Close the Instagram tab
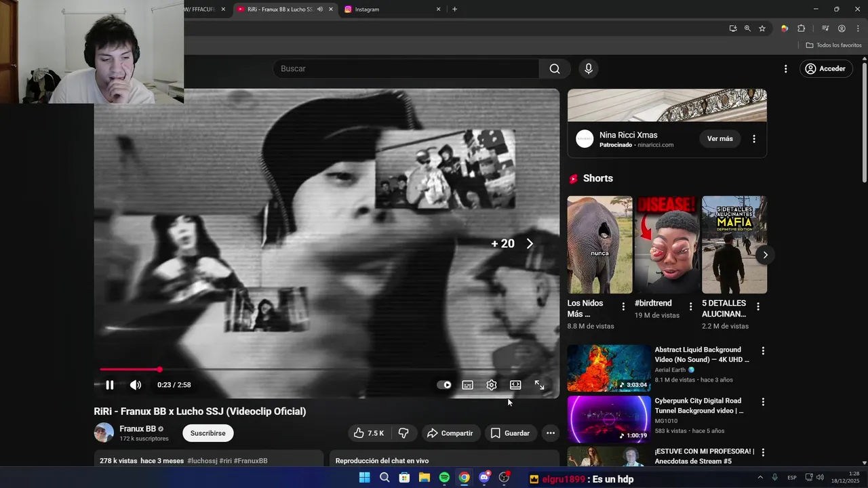The height and width of the screenshot is (488, 868). pos(438,9)
